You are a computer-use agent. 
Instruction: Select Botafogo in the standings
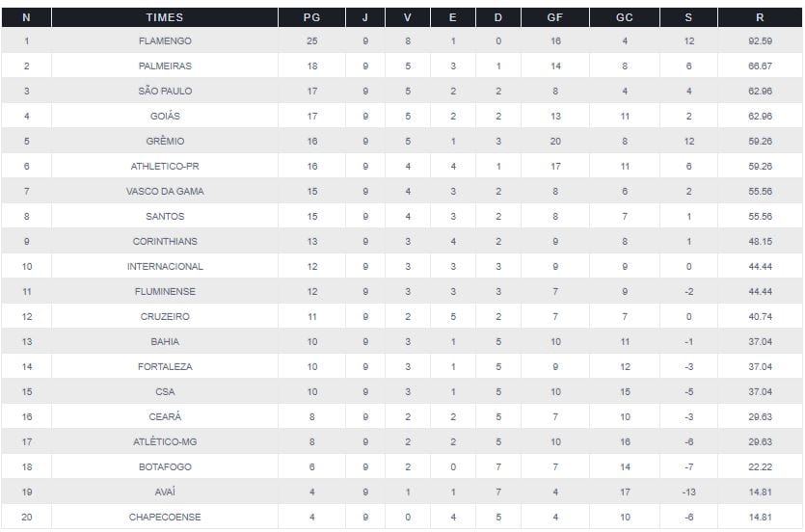point(165,467)
